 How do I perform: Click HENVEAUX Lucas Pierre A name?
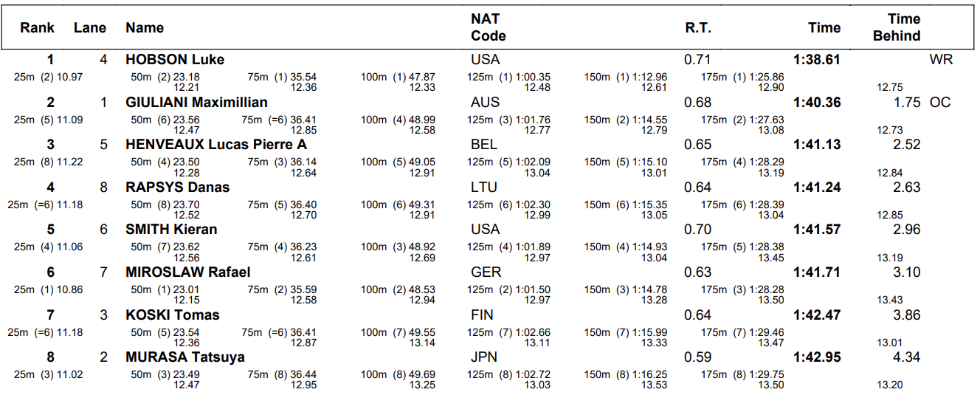(216, 145)
